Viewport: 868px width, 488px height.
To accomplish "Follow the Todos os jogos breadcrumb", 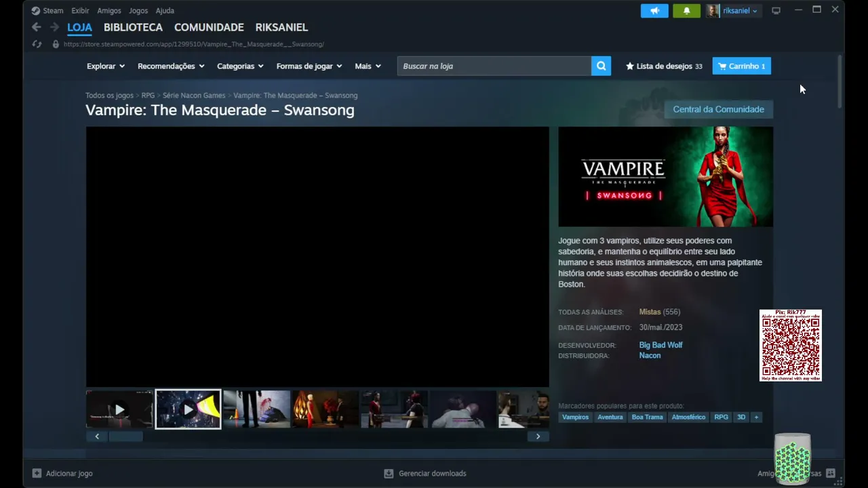I will pyautogui.click(x=109, y=96).
